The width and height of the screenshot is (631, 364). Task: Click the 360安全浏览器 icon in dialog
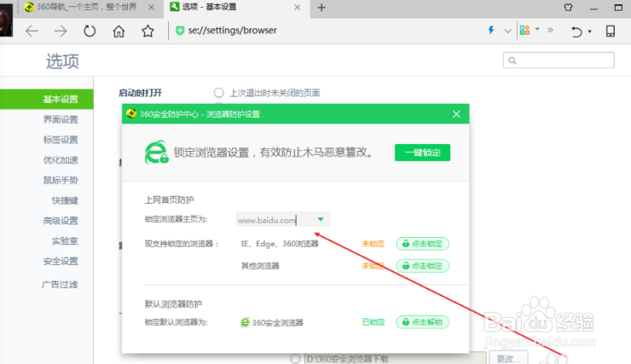point(245,322)
